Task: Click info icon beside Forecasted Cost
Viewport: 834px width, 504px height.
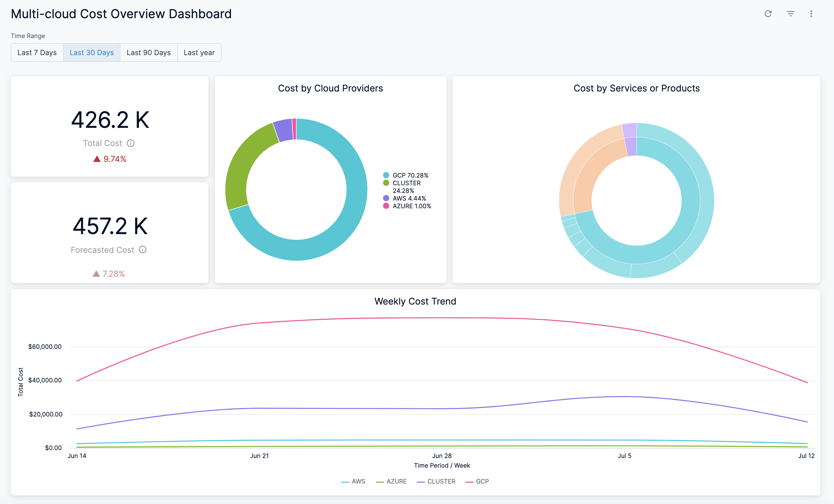Action: [x=143, y=249]
